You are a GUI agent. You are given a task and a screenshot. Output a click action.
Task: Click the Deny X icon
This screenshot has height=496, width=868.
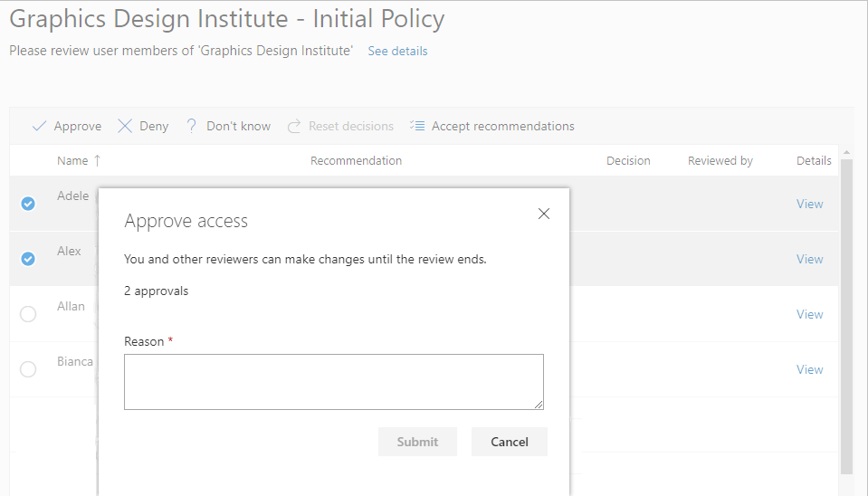point(125,127)
